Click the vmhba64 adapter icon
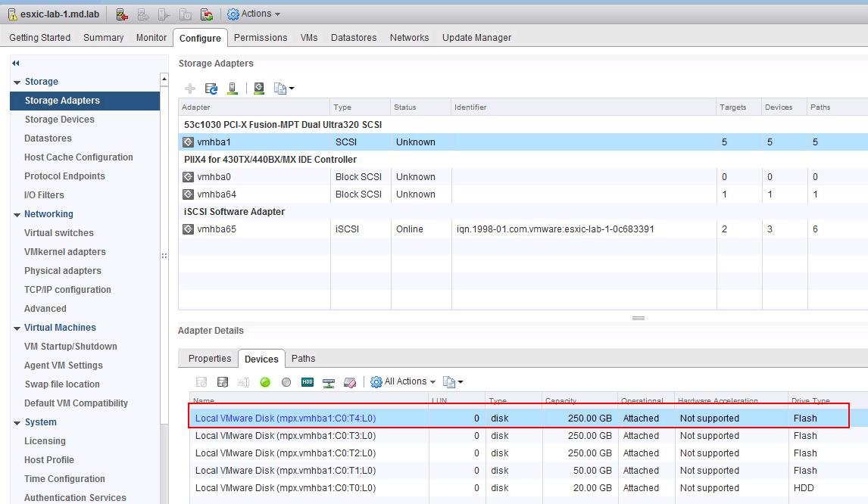The image size is (868, 504). point(188,194)
